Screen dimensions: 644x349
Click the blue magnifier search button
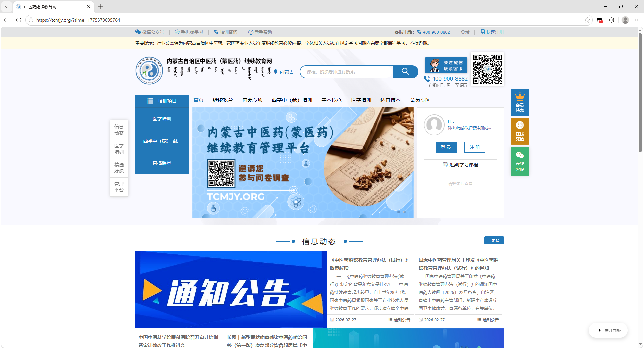click(x=405, y=72)
